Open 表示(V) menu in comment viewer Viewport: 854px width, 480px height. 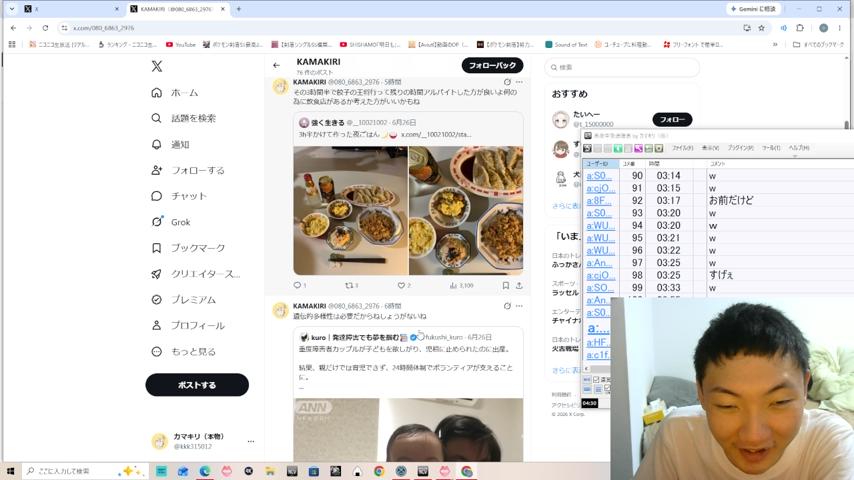[710, 148]
